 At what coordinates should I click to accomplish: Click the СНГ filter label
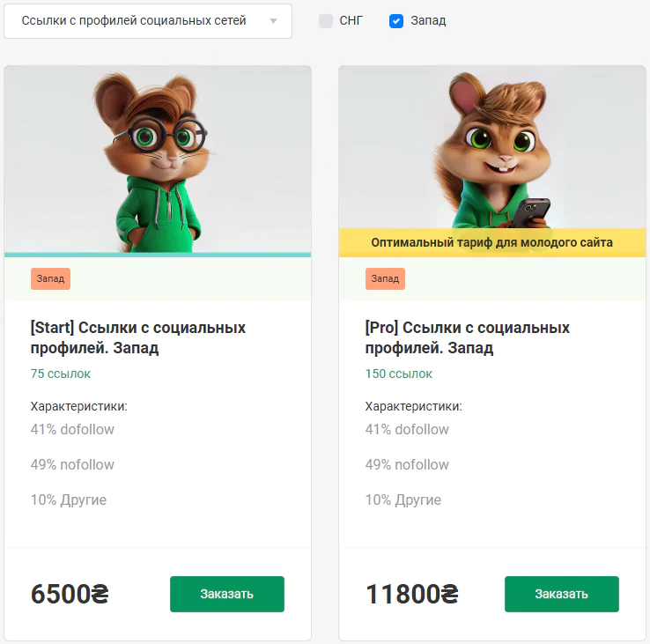(x=351, y=20)
